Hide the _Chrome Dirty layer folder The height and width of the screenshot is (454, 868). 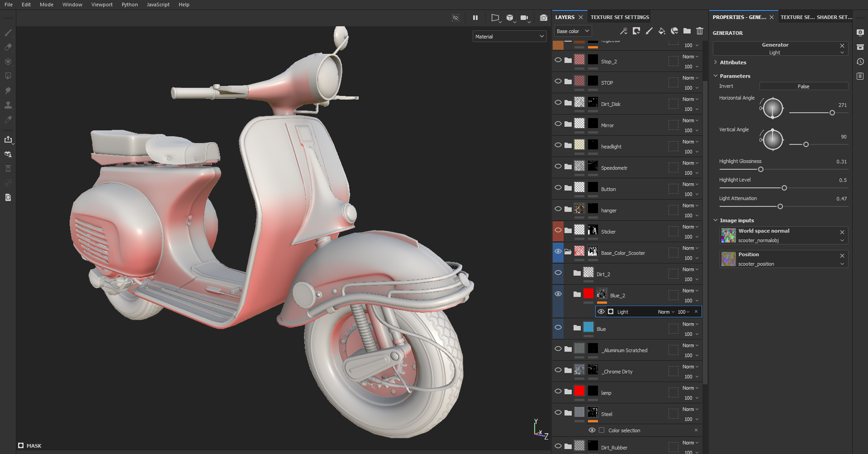pyautogui.click(x=558, y=370)
